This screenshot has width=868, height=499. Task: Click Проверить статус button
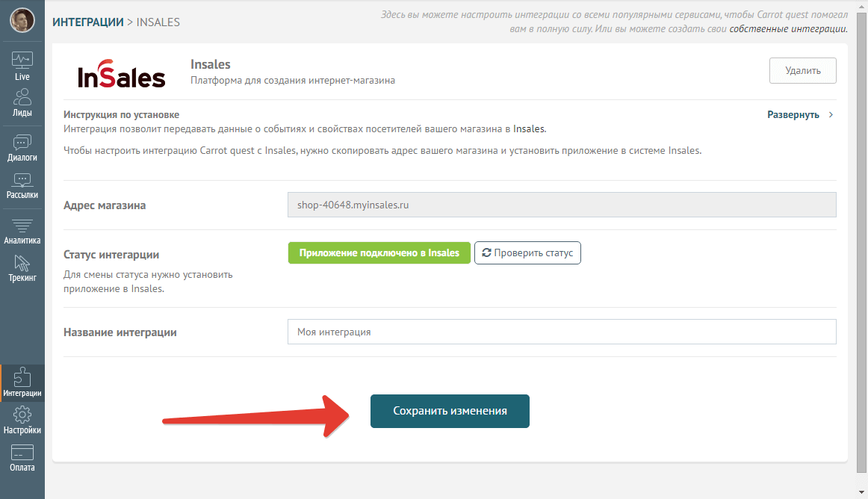[527, 253]
